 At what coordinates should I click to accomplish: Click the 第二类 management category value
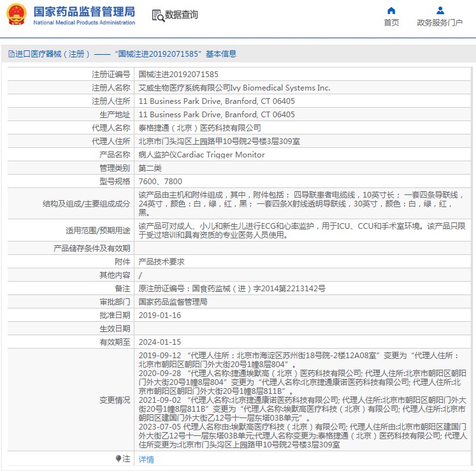(150, 168)
